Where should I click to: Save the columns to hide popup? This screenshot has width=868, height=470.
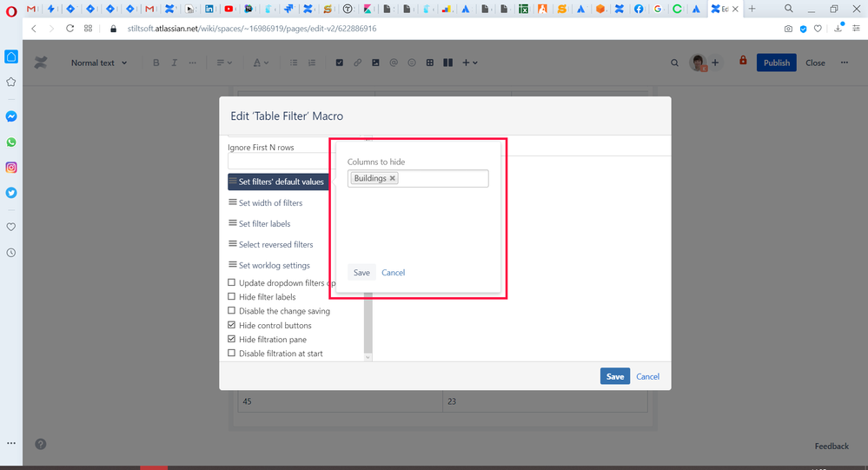click(x=361, y=273)
